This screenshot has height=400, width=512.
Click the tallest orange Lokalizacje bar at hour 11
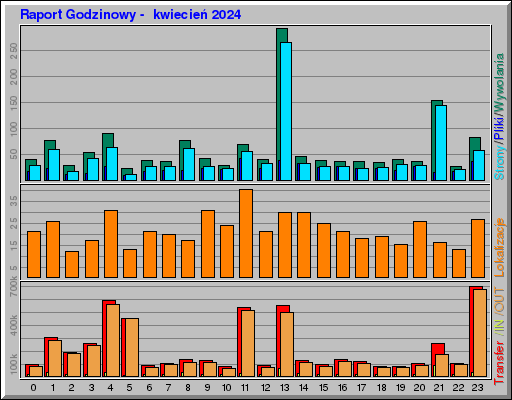click(246, 233)
